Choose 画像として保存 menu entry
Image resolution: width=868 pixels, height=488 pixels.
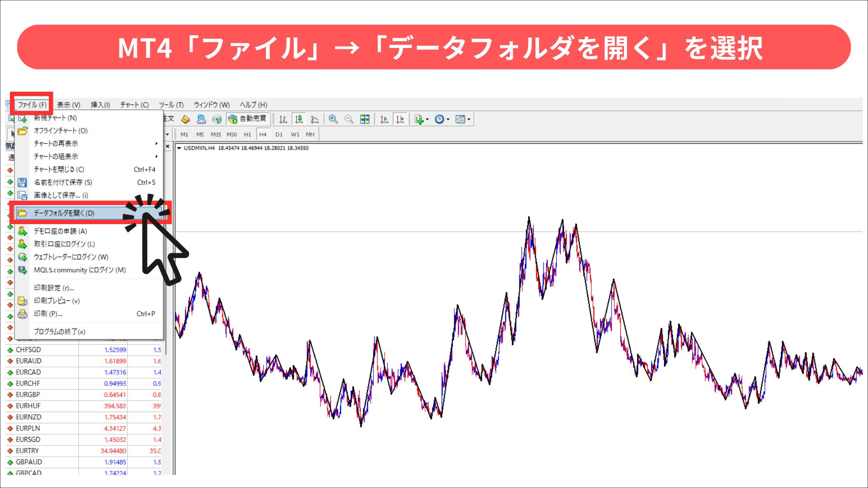(89, 196)
